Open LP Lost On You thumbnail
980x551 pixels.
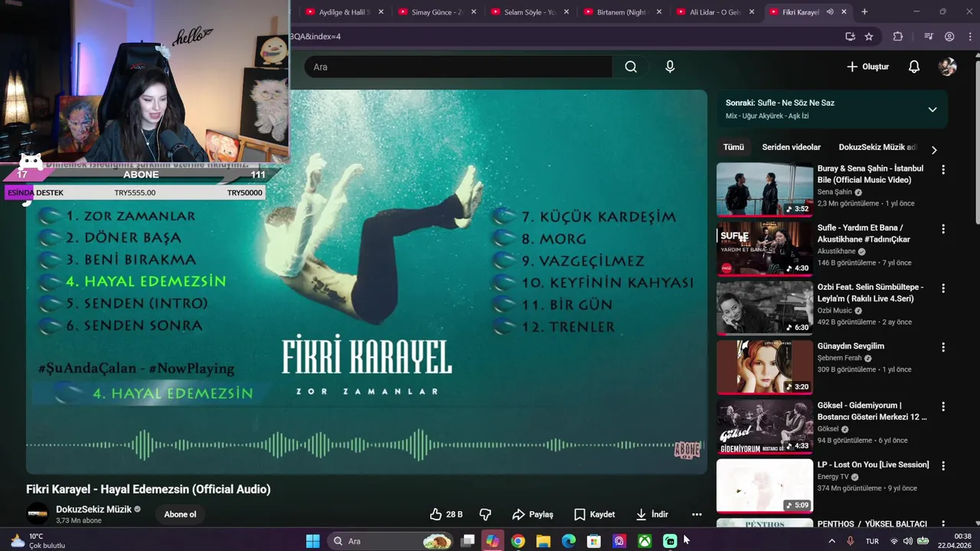click(764, 486)
